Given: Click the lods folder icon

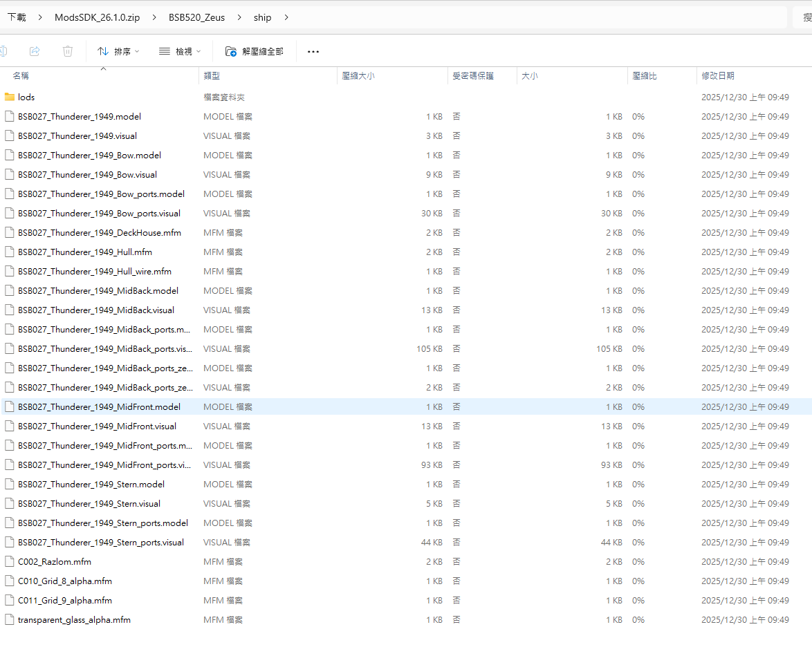Looking at the screenshot, I should click(x=10, y=97).
